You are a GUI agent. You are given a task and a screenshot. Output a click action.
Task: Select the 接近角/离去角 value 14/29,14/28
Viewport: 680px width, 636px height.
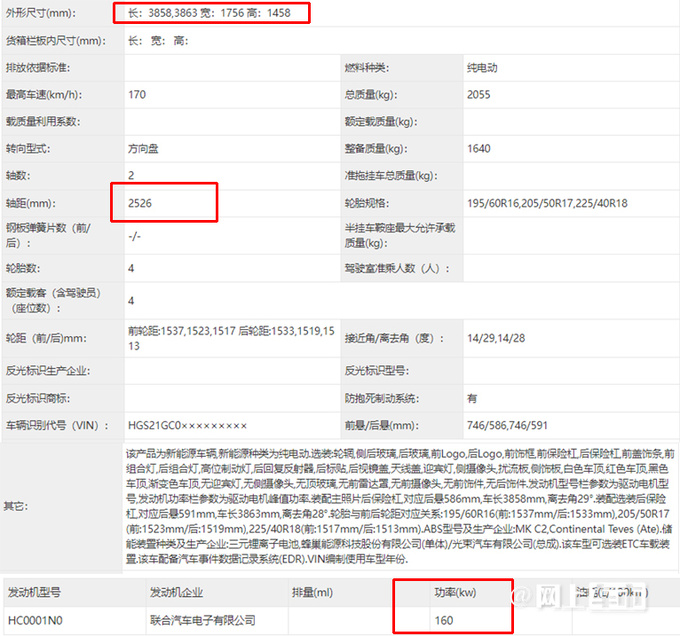(x=497, y=338)
